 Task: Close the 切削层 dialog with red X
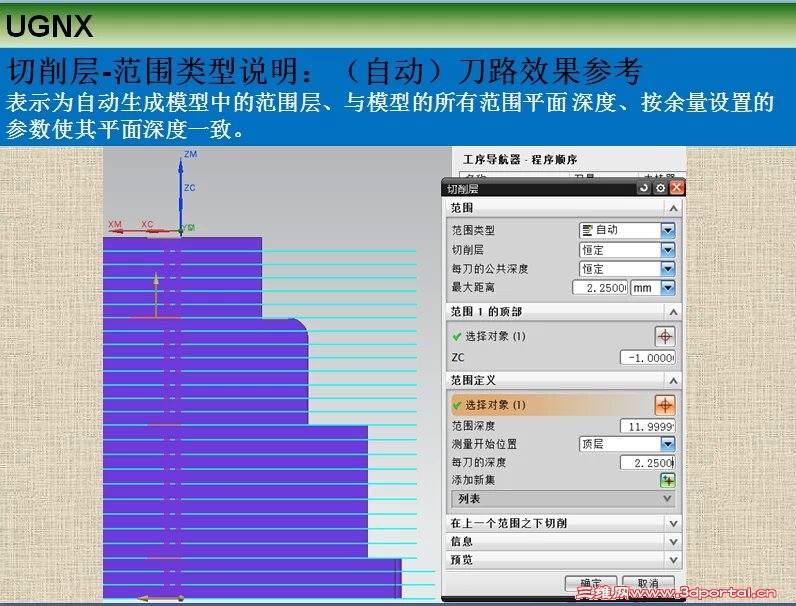pyautogui.click(x=677, y=188)
